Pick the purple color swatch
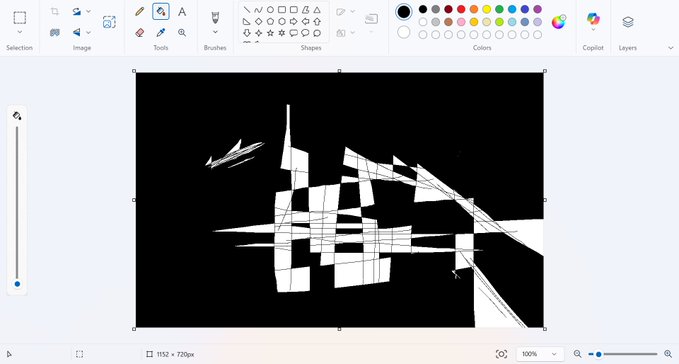The width and height of the screenshot is (679, 364). click(x=537, y=9)
